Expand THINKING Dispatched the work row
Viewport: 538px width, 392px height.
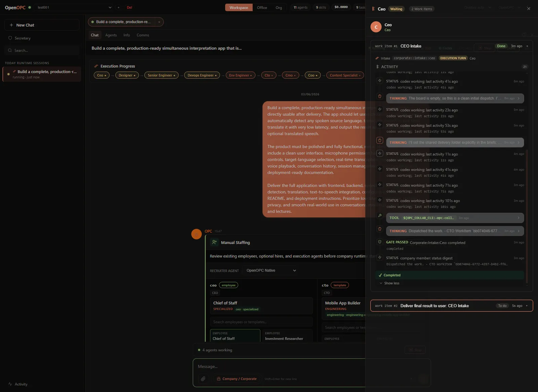click(x=455, y=231)
